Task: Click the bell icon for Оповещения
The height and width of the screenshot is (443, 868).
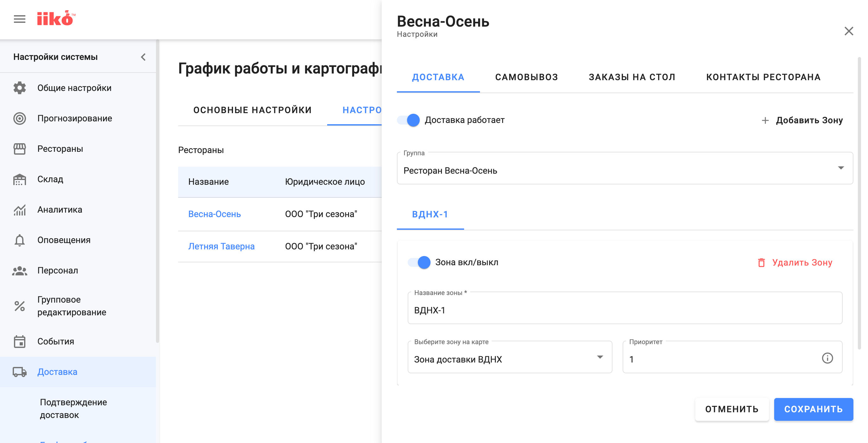Action: pos(20,240)
